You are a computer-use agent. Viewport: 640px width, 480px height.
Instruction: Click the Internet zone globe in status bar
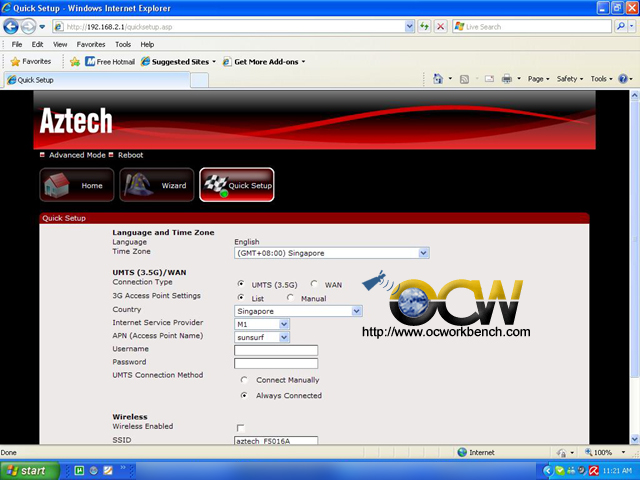[462, 452]
